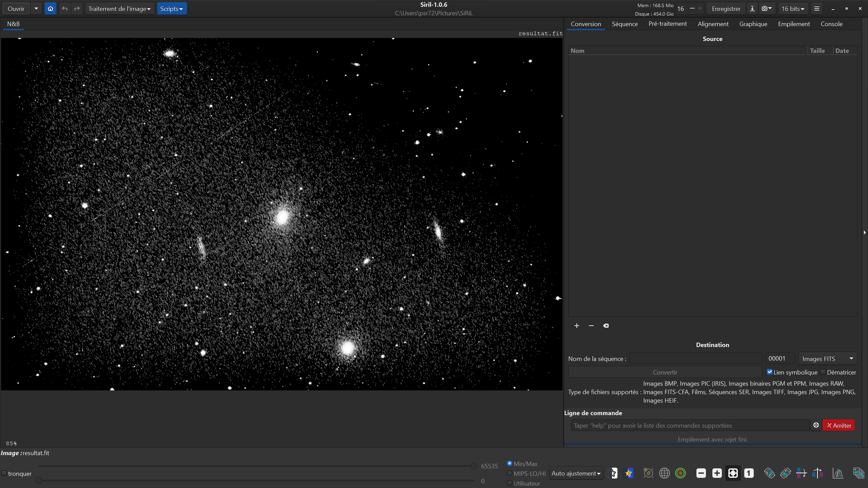Image resolution: width=868 pixels, height=488 pixels.
Task: Click the 65535 upper cutoff slider handle
Action: tap(474, 466)
